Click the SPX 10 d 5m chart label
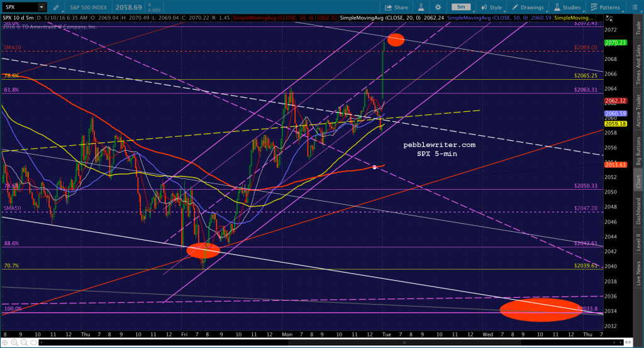This screenshot has height=348, width=644. [18, 18]
